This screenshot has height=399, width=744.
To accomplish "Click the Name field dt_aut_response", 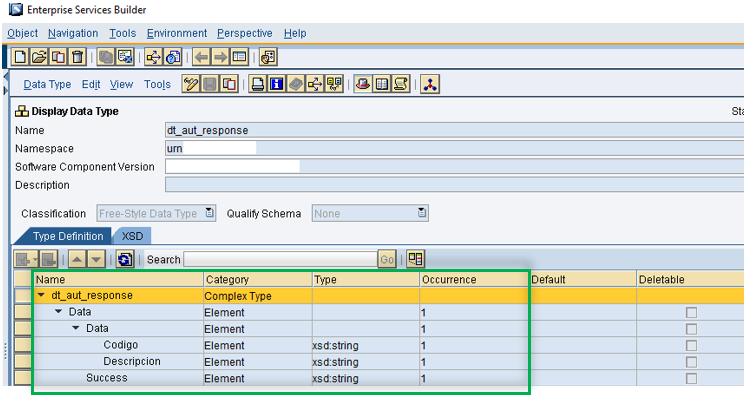I will click(x=455, y=130).
